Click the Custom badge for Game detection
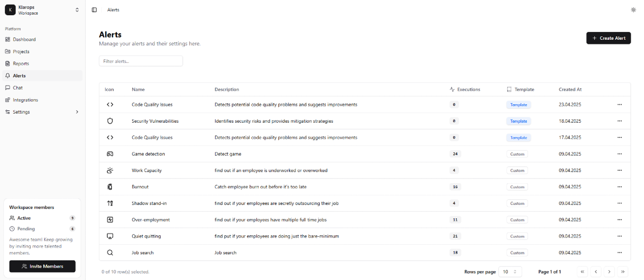Screen dimensions: 644x280 (517, 154)
